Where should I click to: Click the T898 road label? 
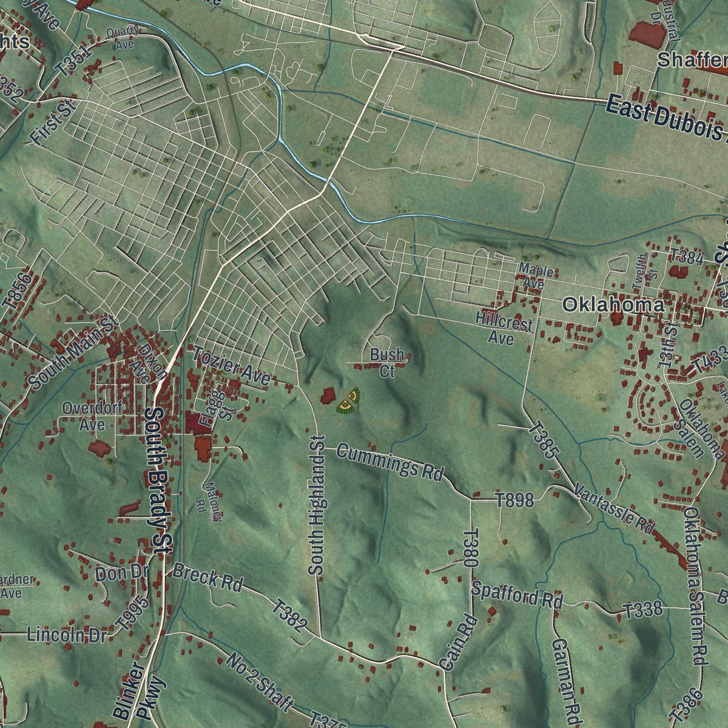[x=515, y=500]
